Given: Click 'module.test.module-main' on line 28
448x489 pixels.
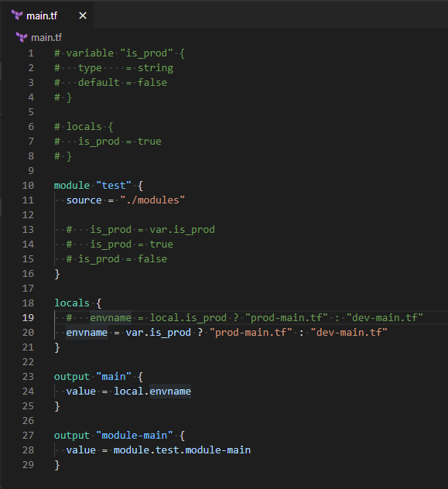Looking at the screenshot, I should (182, 450).
